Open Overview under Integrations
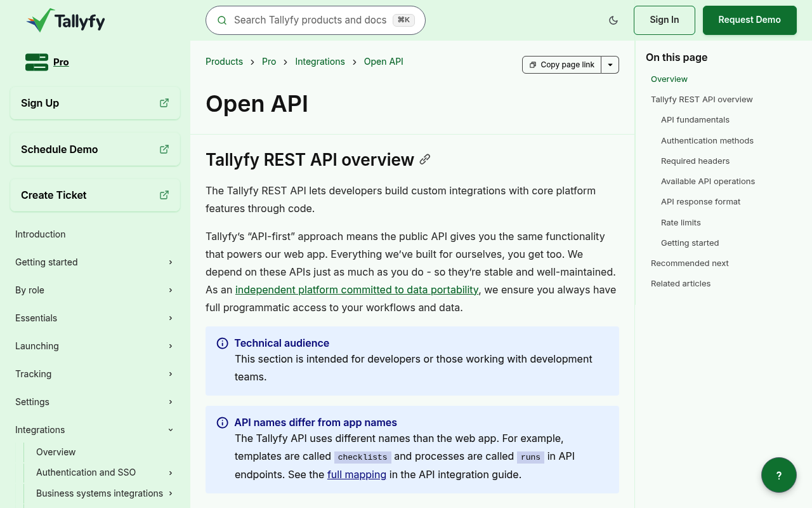Viewport: 812px width, 508px height. pyautogui.click(x=56, y=452)
